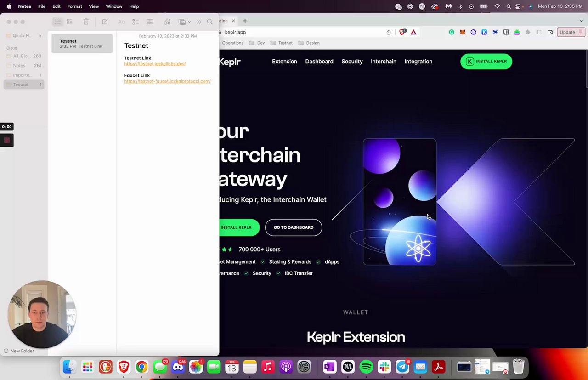Image resolution: width=588 pixels, height=380 pixels.
Task: Open the photos/media dropdown in Notes toolbar
Action: pos(184,22)
